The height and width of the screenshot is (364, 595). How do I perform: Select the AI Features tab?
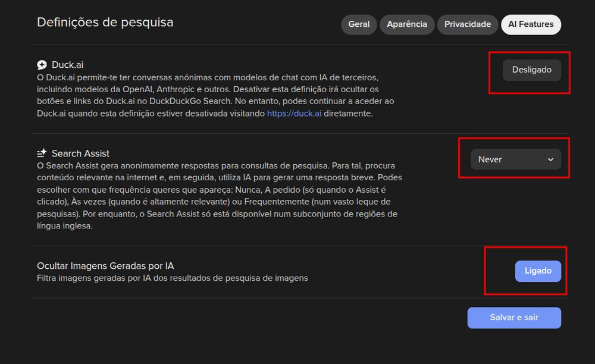tap(531, 24)
